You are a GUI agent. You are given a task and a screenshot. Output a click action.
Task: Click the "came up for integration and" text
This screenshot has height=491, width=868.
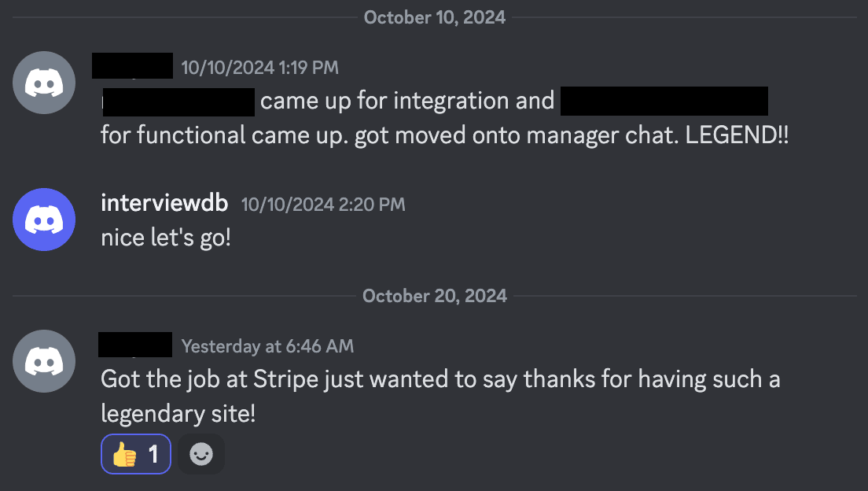pyautogui.click(x=407, y=102)
